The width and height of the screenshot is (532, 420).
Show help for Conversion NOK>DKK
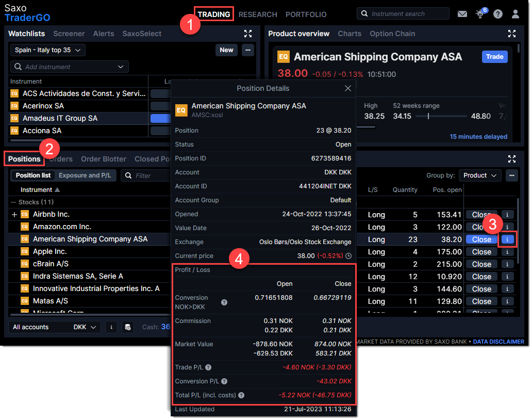coord(224,302)
